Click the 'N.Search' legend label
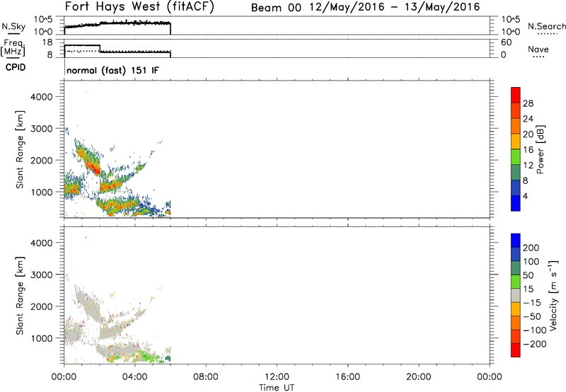 coord(547,26)
